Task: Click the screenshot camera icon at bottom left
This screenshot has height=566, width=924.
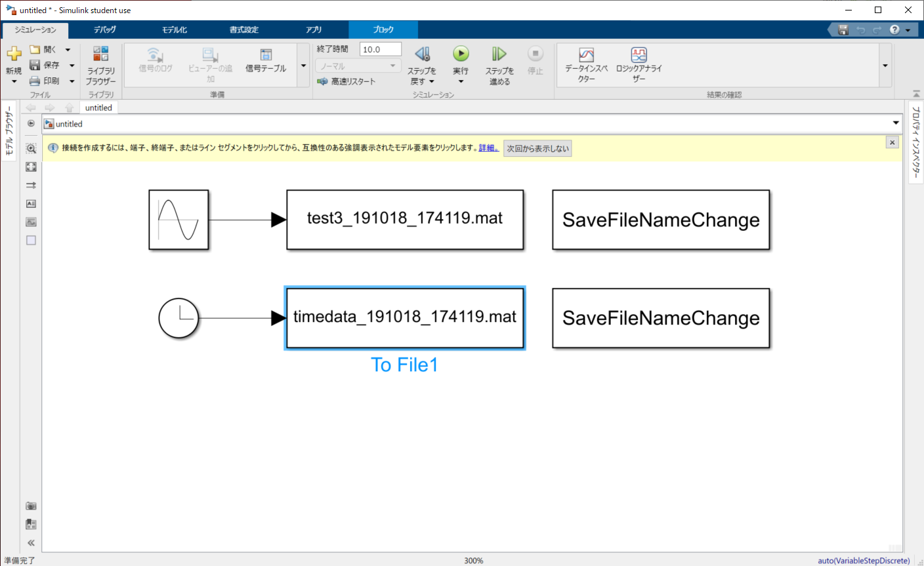Action: click(x=31, y=506)
